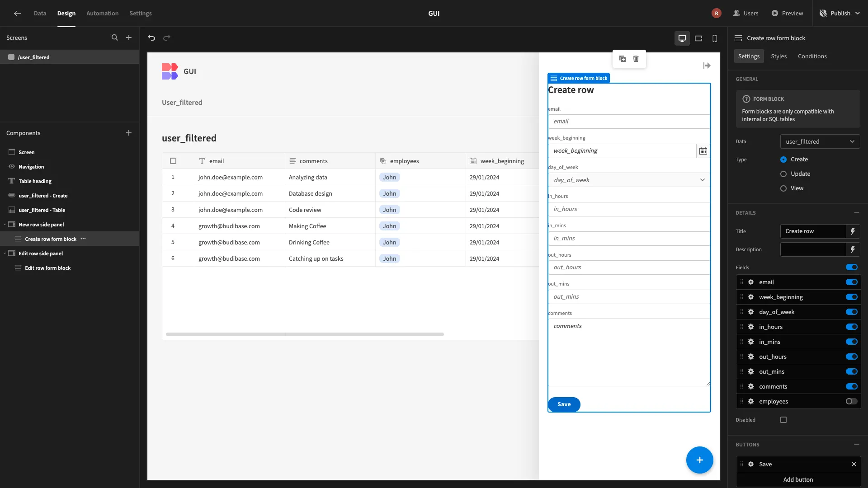The height and width of the screenshot is (488, 868).
Task: Duplicate the selected form block
Action: click(x=623, y=59)
